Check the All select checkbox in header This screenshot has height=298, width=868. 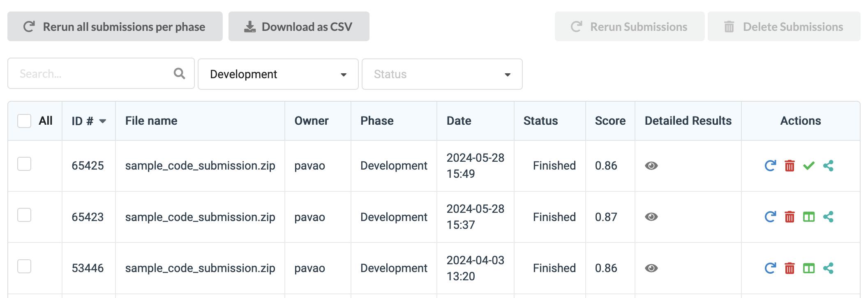coord(24,121)
